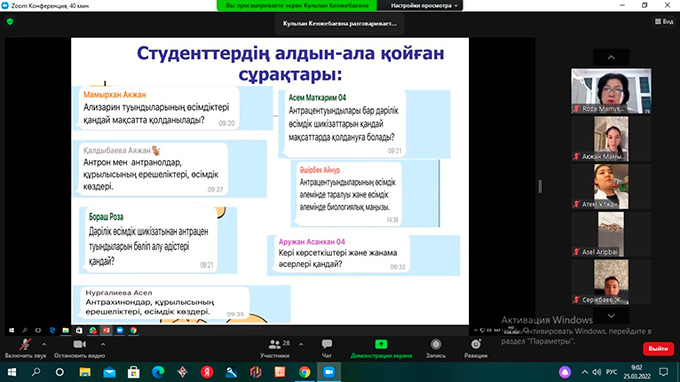The width and height of the screenshot is (680, 382).
Task: Click the Zoom icon in taskbar
Action: [329, 372]
